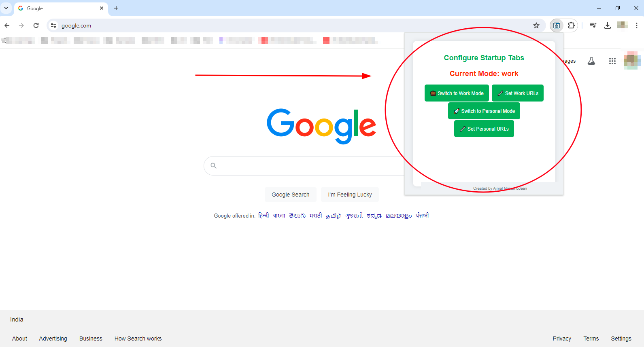Go back using the browser back arrow
Viewport: 644px width, 347px height.
[7, 25]
